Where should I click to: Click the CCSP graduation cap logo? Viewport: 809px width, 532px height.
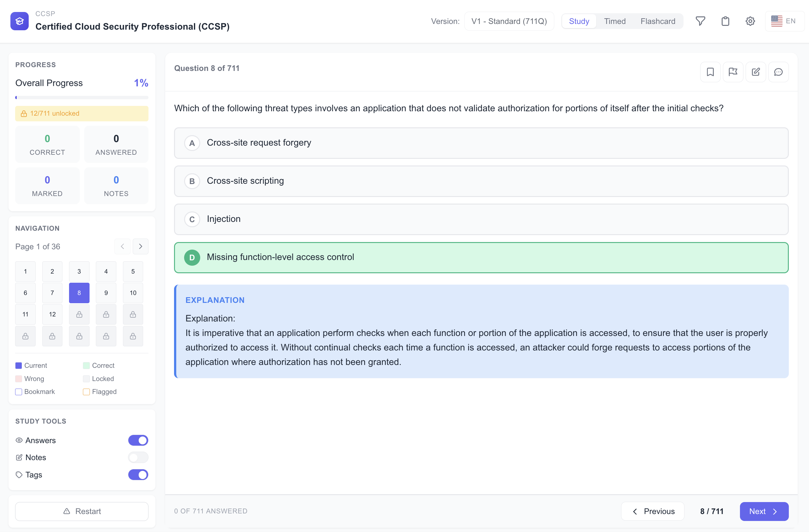pyautogui.click(x=19, y=21)
